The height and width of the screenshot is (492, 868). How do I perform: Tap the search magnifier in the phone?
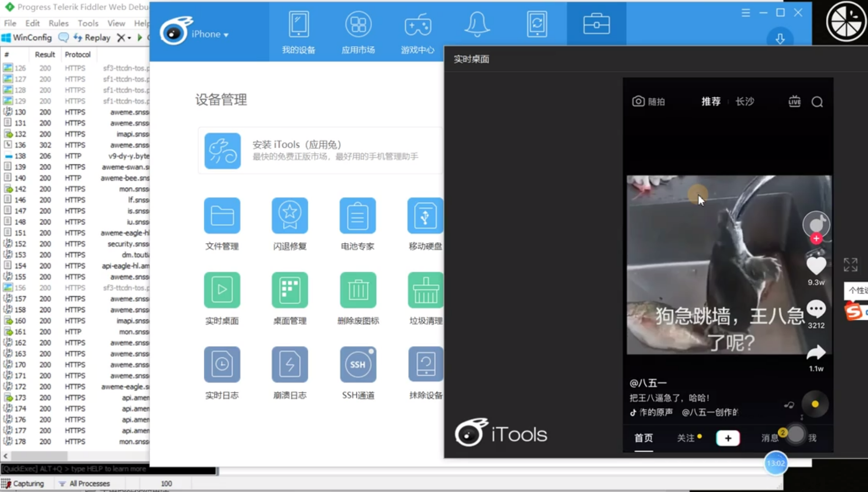[x=817, y=102]
